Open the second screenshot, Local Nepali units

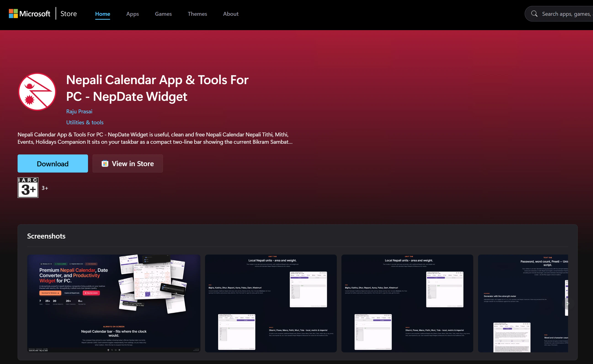tap(271, 303)
